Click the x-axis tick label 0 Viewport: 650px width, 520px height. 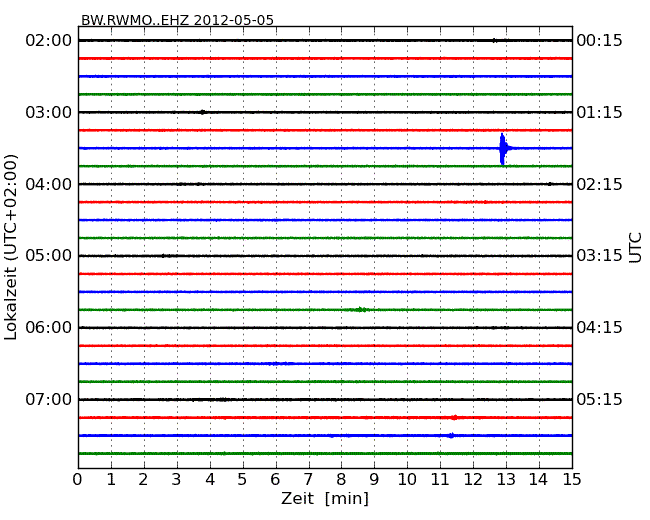click(x=78, y=480)
